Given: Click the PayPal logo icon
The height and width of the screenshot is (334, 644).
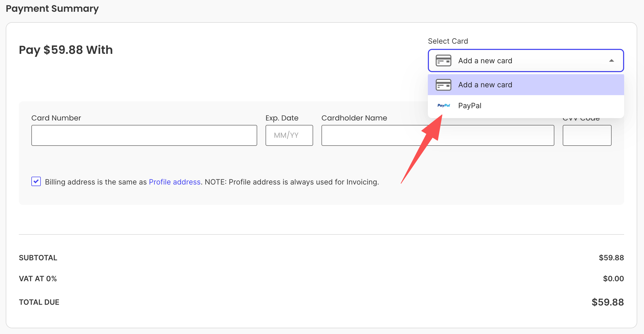Looking at the screenshot, I should coord(444,106).
